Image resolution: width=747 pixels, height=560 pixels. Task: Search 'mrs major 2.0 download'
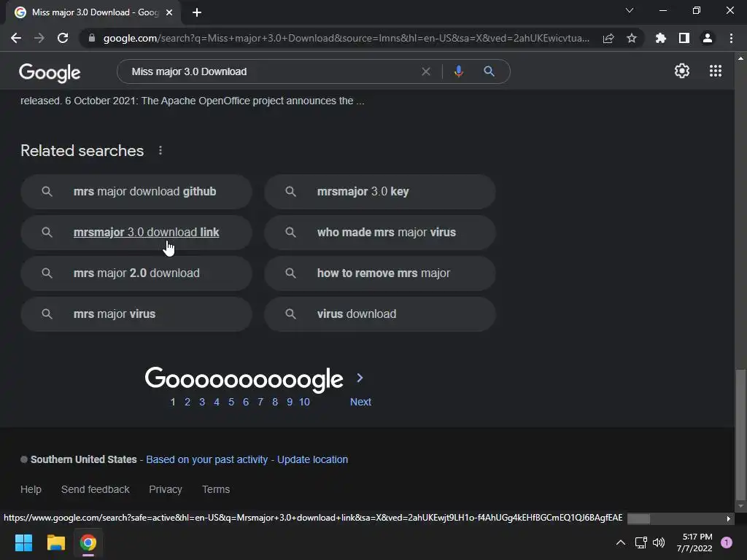coord(136,273)
